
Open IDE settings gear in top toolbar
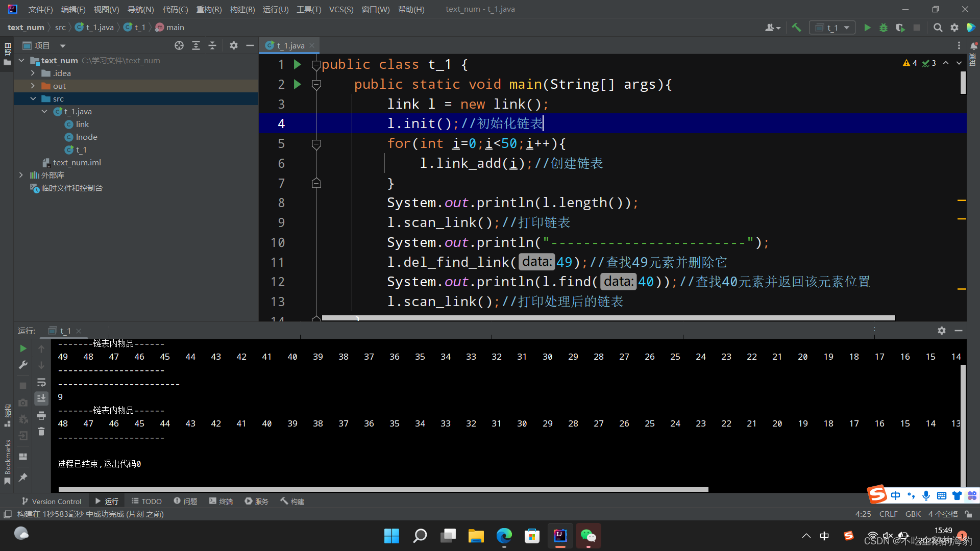[954, 28]
